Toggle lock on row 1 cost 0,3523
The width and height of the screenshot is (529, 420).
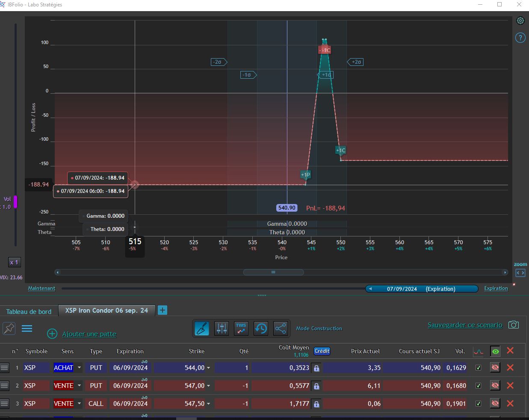point(316,368)
